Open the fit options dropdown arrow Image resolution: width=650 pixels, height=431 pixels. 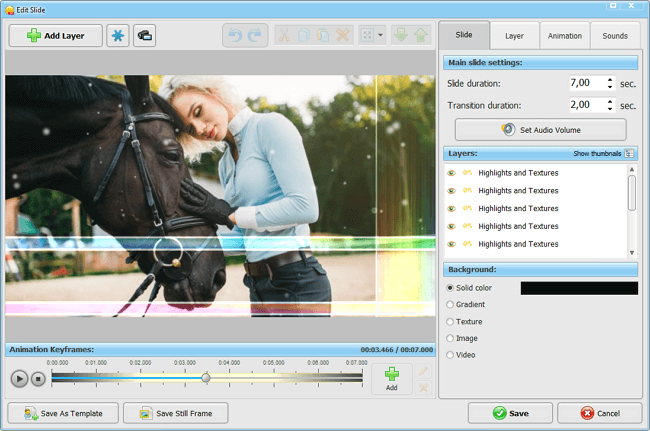[380, 35]
